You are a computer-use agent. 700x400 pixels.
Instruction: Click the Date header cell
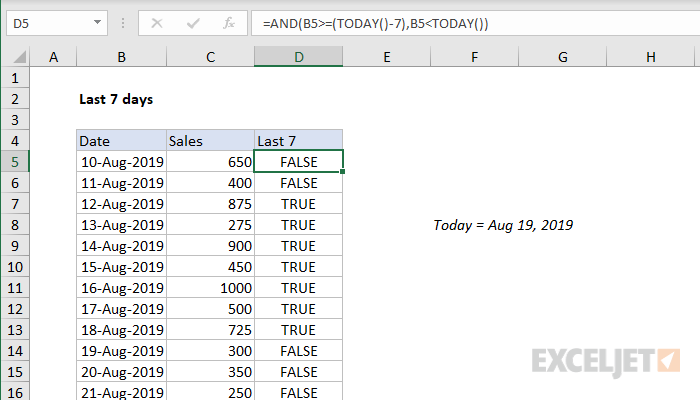[x=121, y=141]
